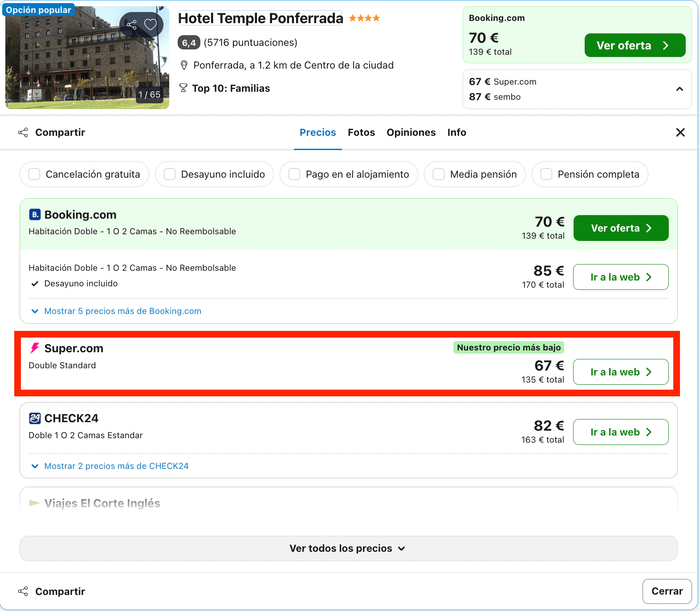700x611 pixels.
Task: Switch to the Precios tab
Action: tap(317, 132)
